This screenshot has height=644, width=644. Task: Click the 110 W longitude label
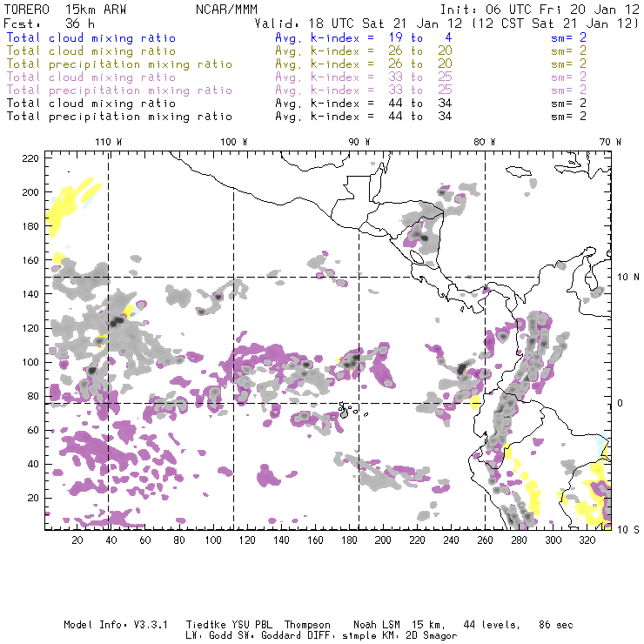point(109,142)
